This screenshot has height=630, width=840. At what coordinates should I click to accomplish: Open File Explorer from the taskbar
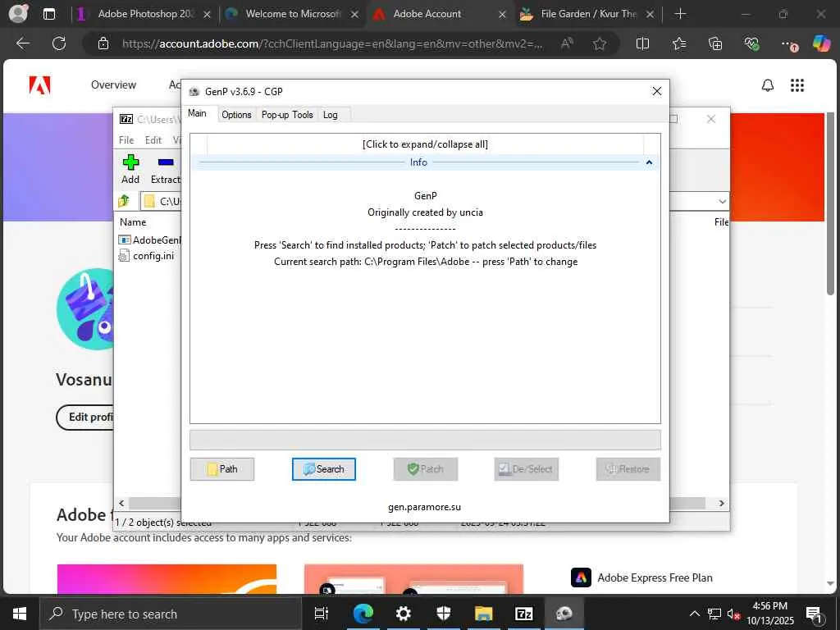point(483,614)
